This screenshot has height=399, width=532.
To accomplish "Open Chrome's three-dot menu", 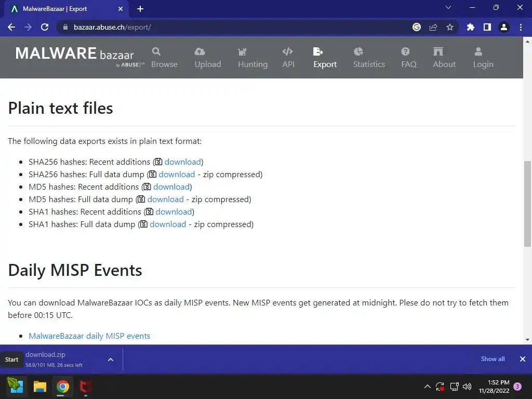I will click(521, 27).
